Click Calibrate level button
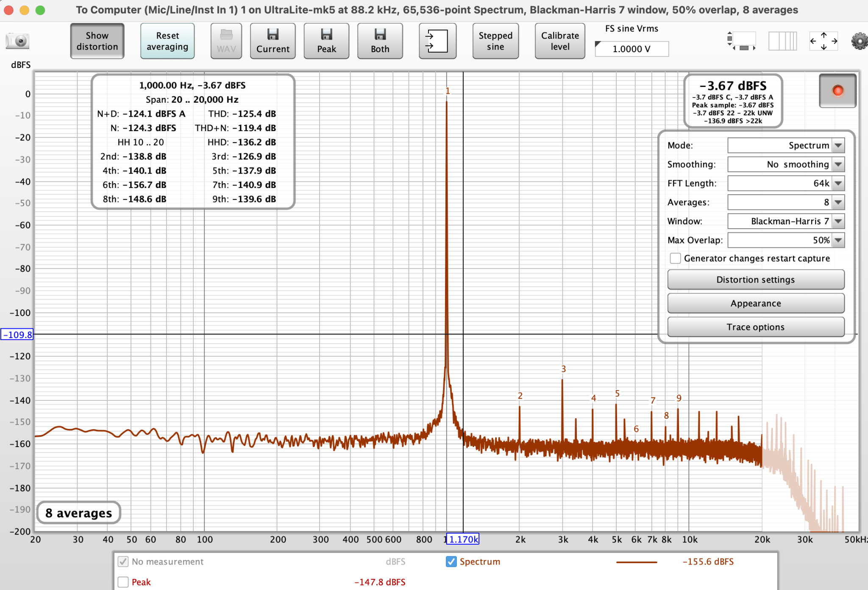This screenshot has width=868, height=590. (560, 41)
